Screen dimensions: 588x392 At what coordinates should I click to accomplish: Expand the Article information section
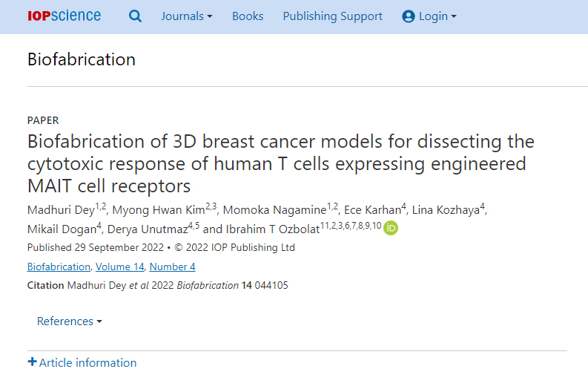click(82, 362)
